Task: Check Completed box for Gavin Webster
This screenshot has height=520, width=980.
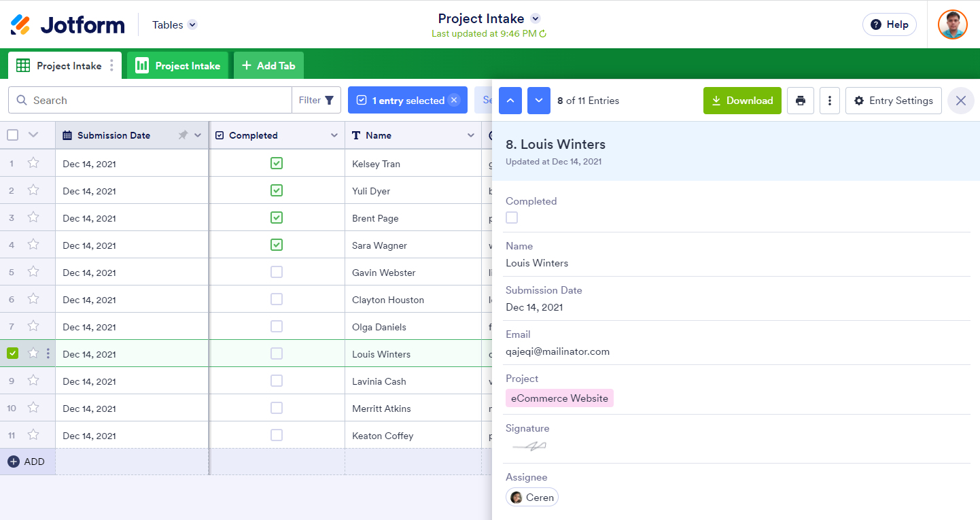Action: point(277,272)
